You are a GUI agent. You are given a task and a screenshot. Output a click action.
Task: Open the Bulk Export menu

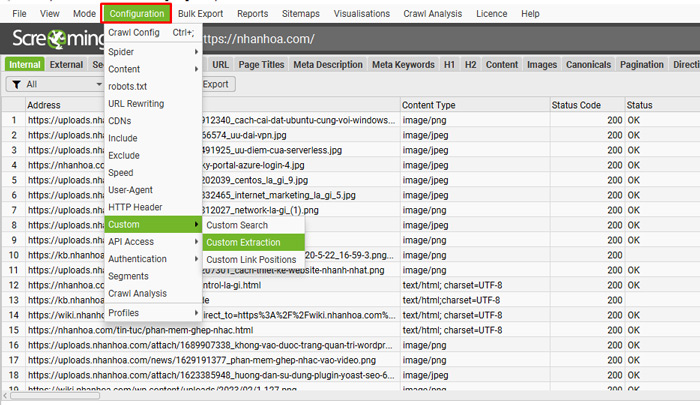point(200,14)
